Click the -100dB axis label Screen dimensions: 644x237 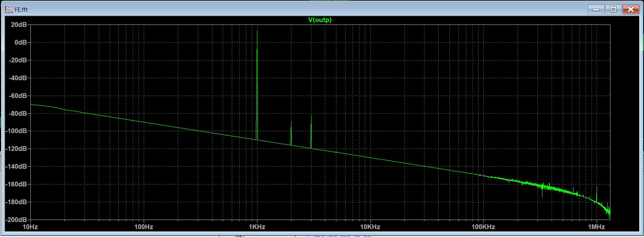16,131
